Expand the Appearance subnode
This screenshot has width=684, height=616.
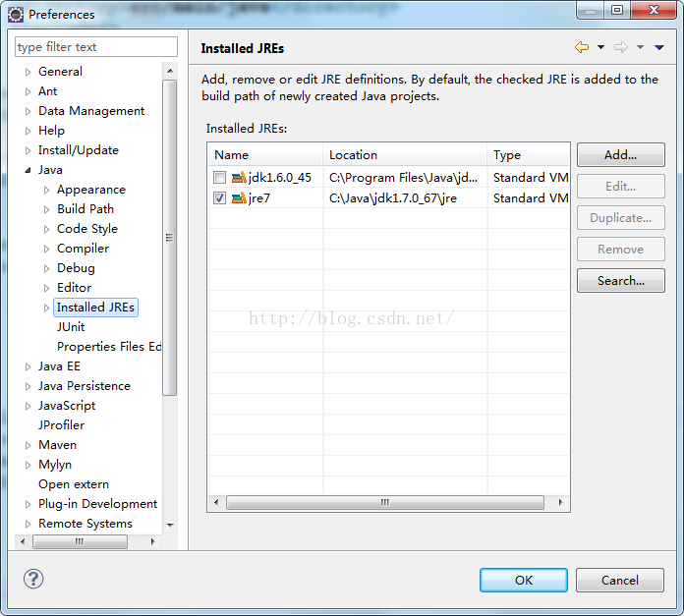pos(46,190)
